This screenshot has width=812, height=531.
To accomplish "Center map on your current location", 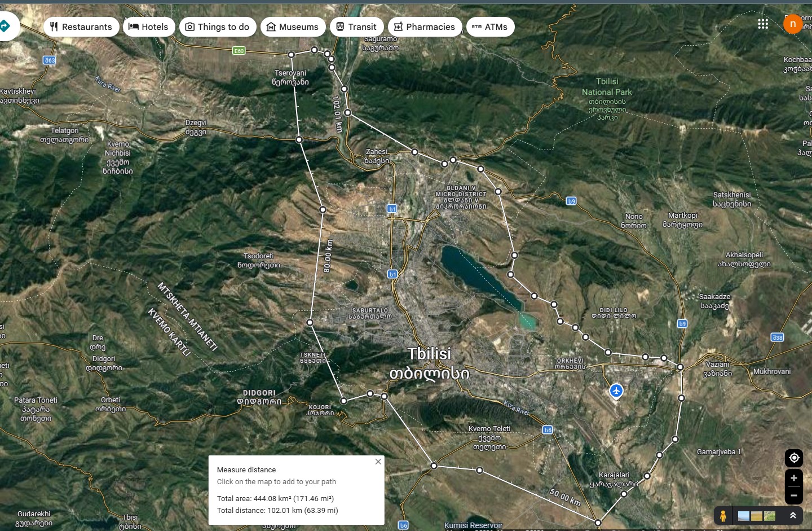I will pyautogui.click(x=794, y=458).
